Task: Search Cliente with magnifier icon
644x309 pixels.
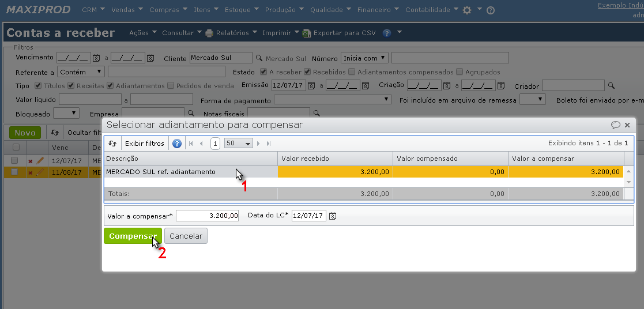Action: tap(259, 58)
